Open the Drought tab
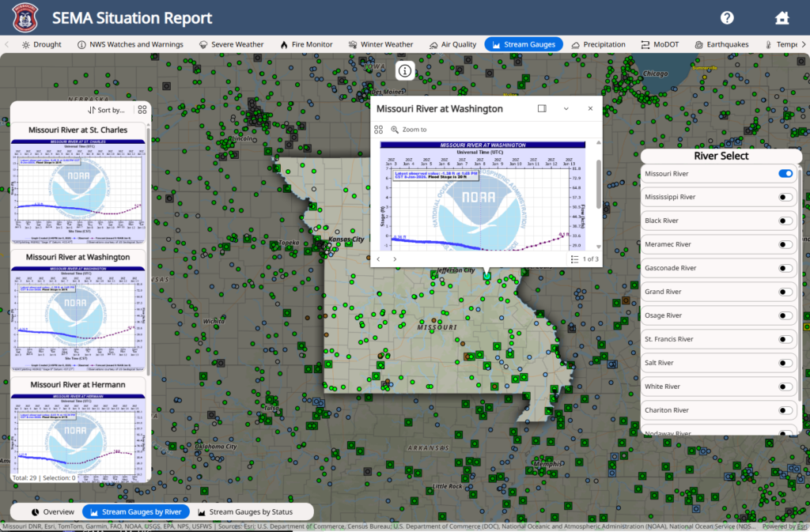 tap(41, 44)
